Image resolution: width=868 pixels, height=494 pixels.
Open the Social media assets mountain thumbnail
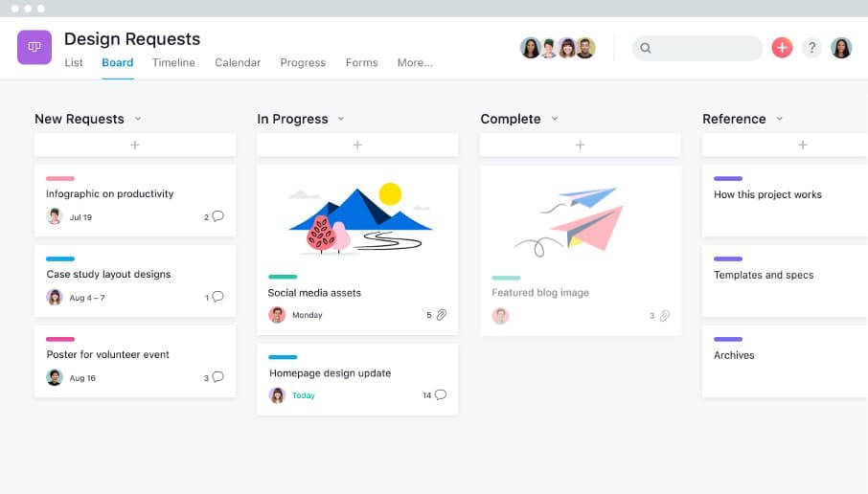[357, 217]
